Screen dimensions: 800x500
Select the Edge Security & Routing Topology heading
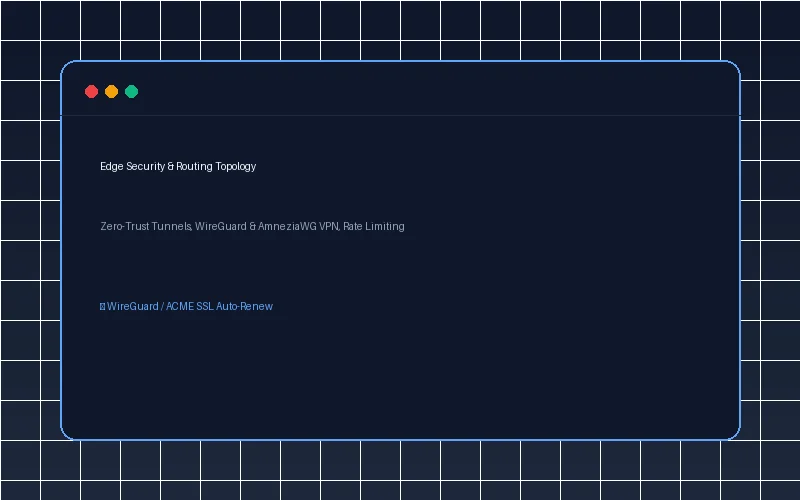click(x=178, y=166)
